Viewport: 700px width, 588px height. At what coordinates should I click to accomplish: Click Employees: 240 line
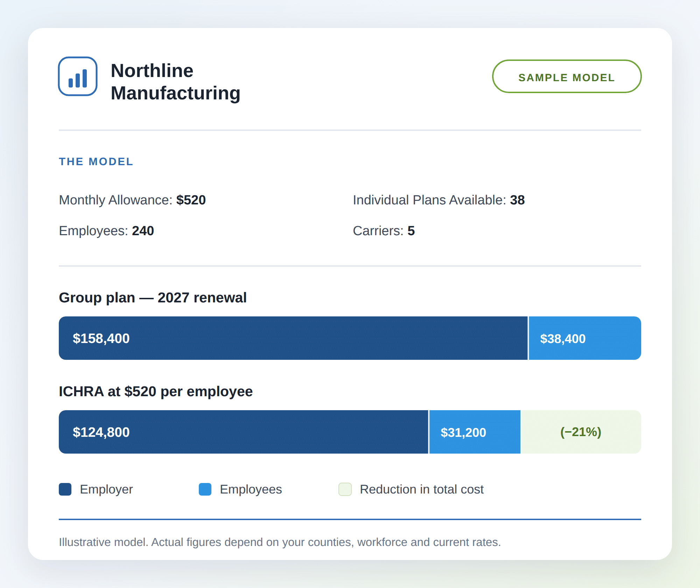point(106,231)
